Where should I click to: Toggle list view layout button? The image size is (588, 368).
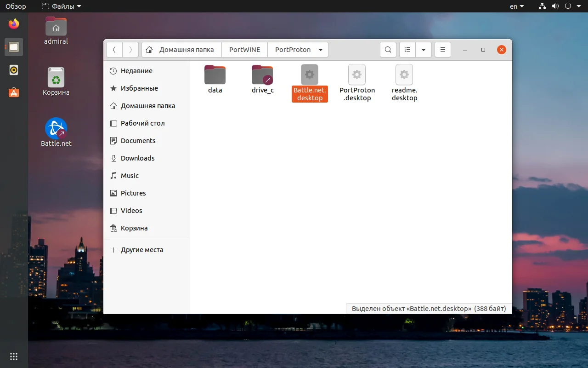(407, 50)
